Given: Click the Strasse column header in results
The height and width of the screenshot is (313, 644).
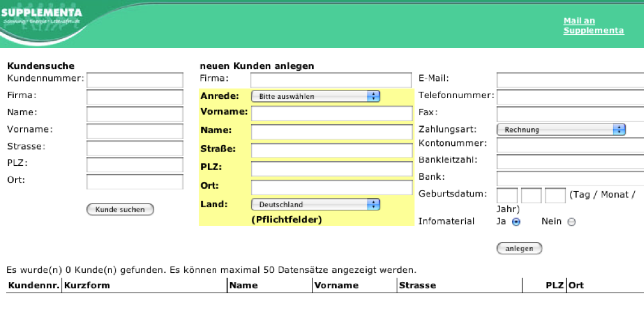Looking at the screenshot, I should tap(417, 285).
